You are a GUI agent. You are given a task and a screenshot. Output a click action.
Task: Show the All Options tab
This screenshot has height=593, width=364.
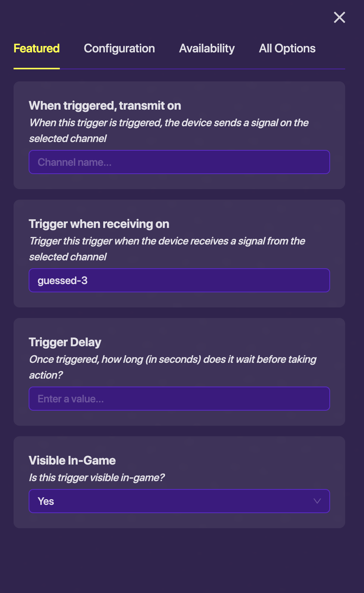click(287, 49)
